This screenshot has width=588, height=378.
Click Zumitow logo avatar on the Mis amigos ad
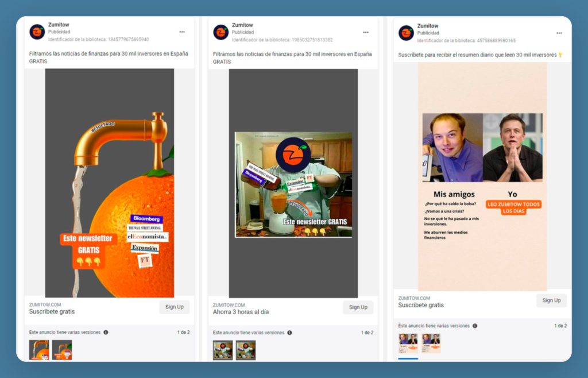pyautogui.click(x=406, y=33)
